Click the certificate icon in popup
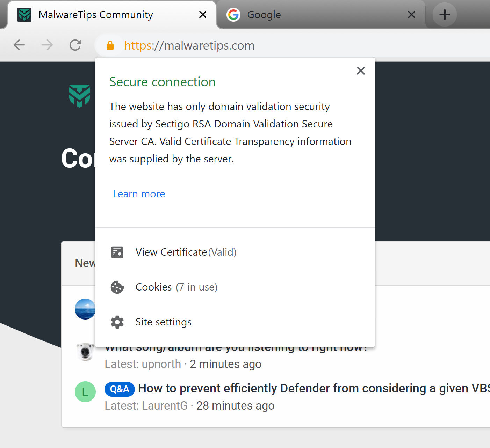 click(x=117, y=252)
